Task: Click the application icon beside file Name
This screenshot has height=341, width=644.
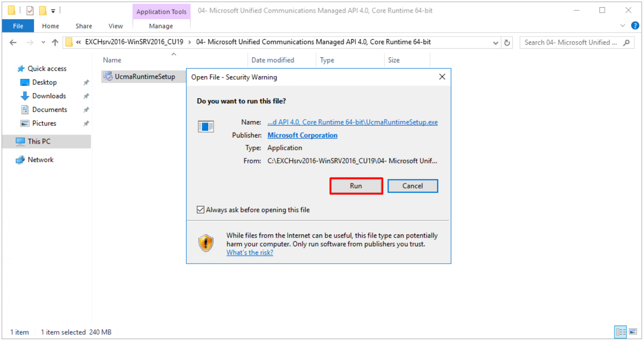Action: [206, 126]
